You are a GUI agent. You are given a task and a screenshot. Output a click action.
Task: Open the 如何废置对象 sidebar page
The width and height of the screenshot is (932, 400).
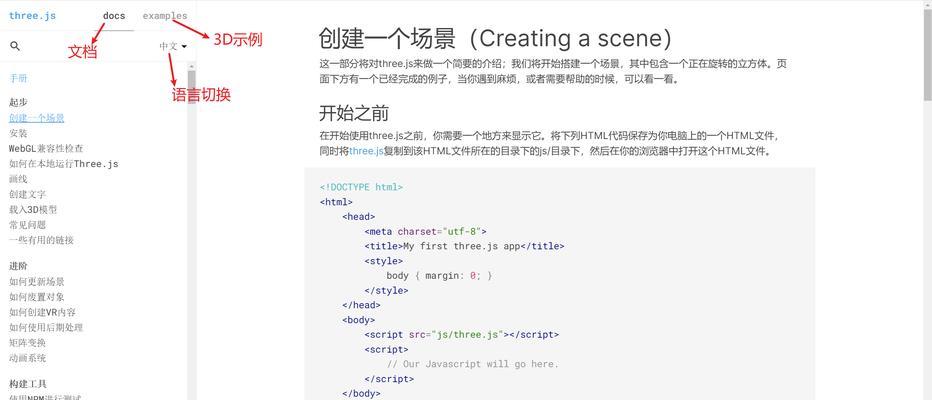37,297
